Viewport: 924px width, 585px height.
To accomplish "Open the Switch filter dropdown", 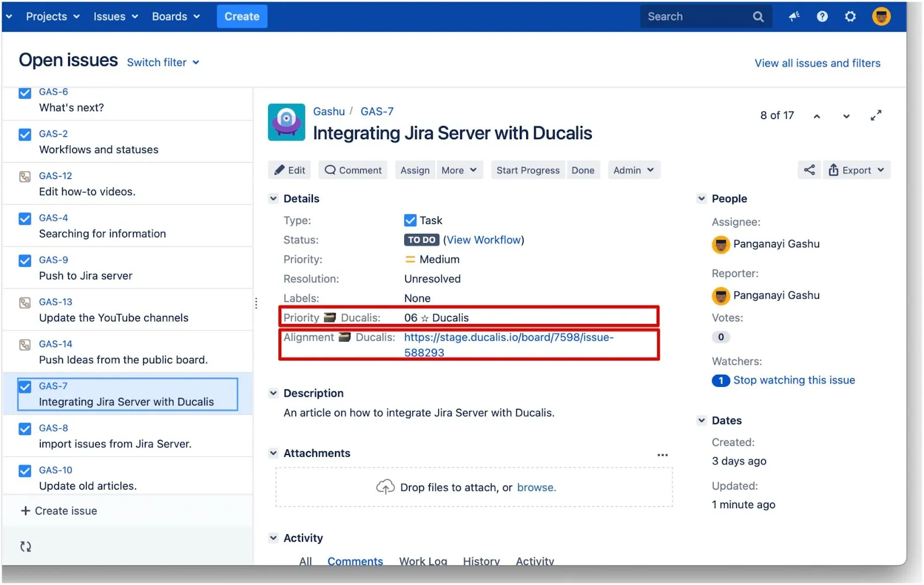I will [x=163, y=62].
